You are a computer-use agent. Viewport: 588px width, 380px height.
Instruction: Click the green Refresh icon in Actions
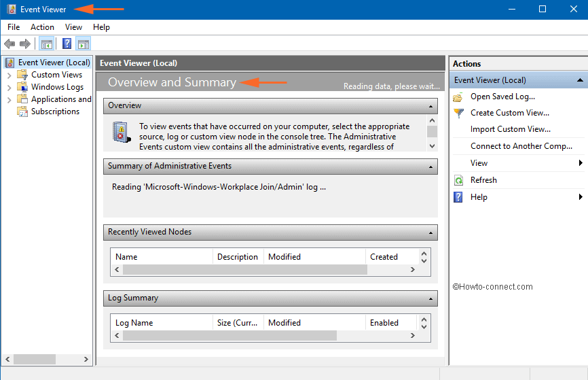(x=458, y=180)
